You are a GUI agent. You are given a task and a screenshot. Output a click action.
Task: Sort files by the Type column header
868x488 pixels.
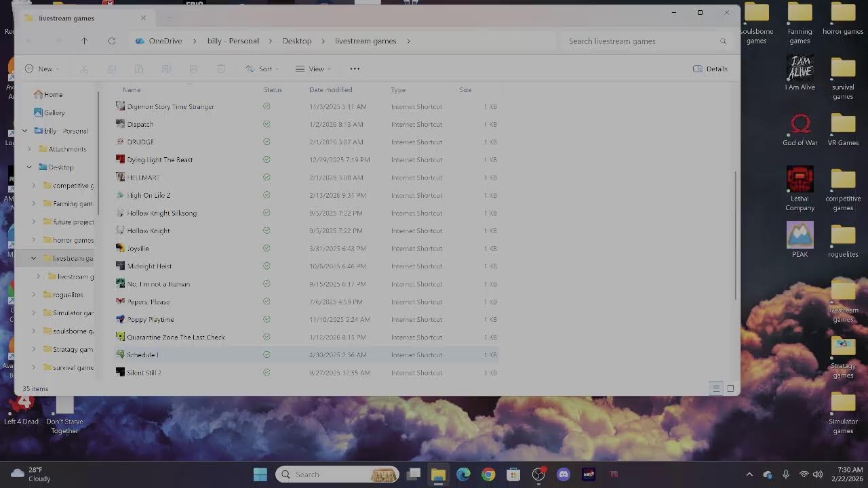click(x=398, y=89)
